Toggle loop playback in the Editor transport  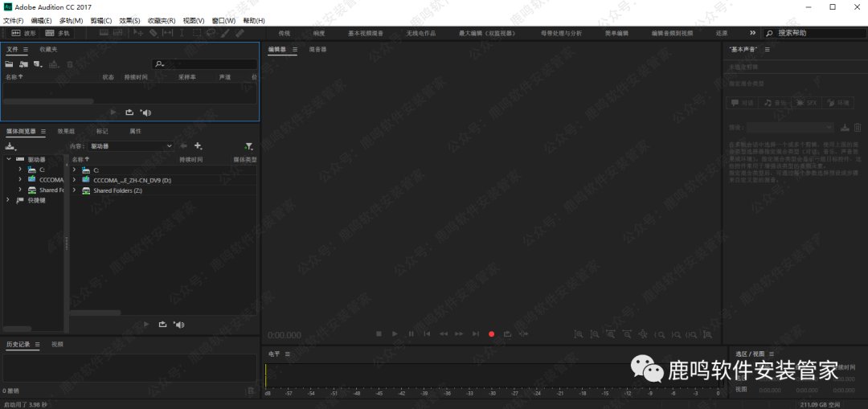(507, 333)
